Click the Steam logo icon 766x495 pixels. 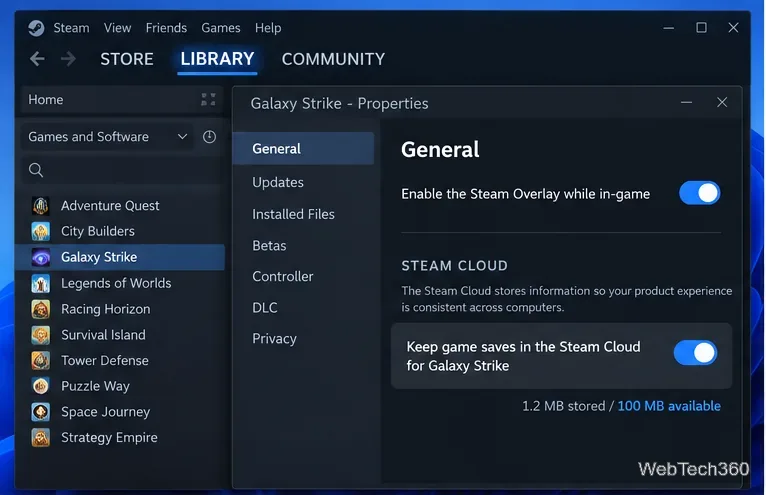click(36, 28)
